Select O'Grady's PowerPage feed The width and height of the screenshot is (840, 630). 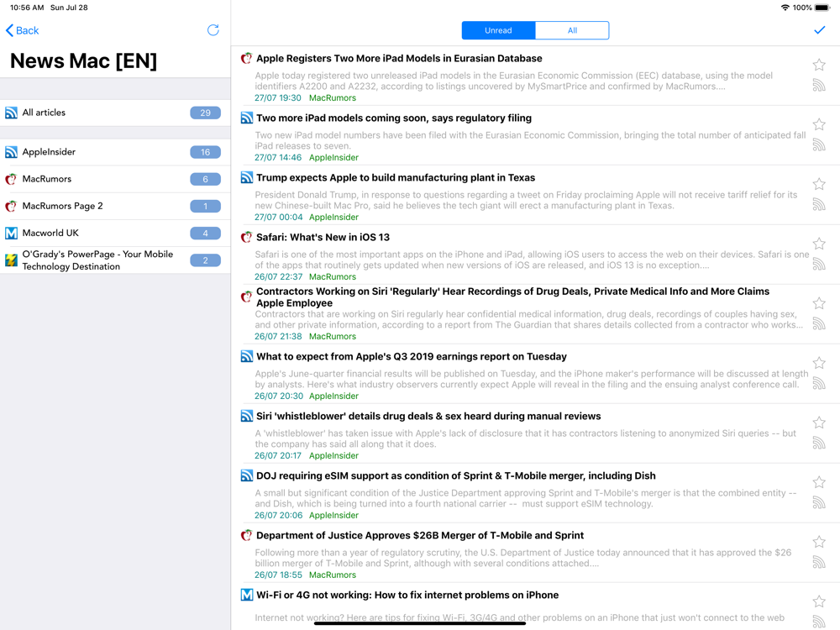[115, 260]
